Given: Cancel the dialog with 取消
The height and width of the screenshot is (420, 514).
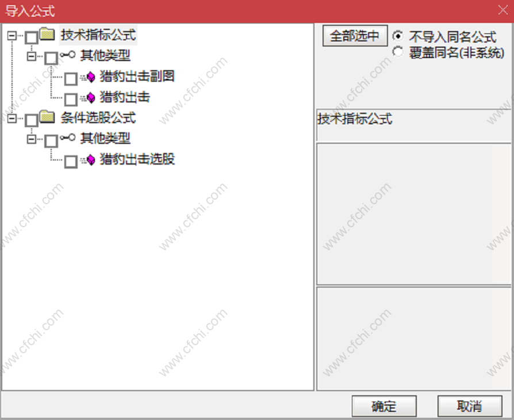Looking at the screenshot, I should [470, 406].
